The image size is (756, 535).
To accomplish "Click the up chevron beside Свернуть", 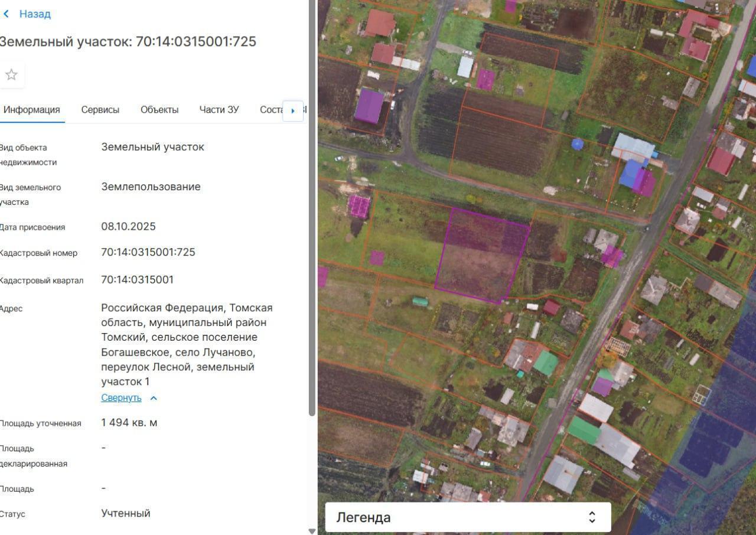I will [154, 398].
